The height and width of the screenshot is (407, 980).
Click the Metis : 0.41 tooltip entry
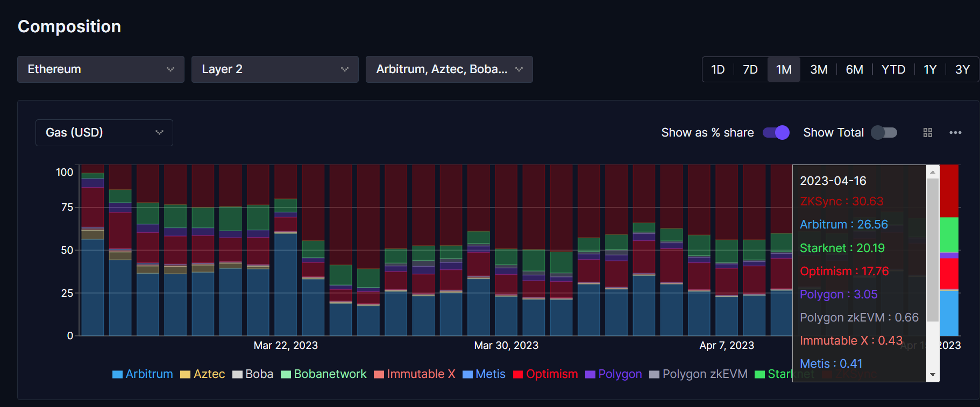(x=831, y=363)
